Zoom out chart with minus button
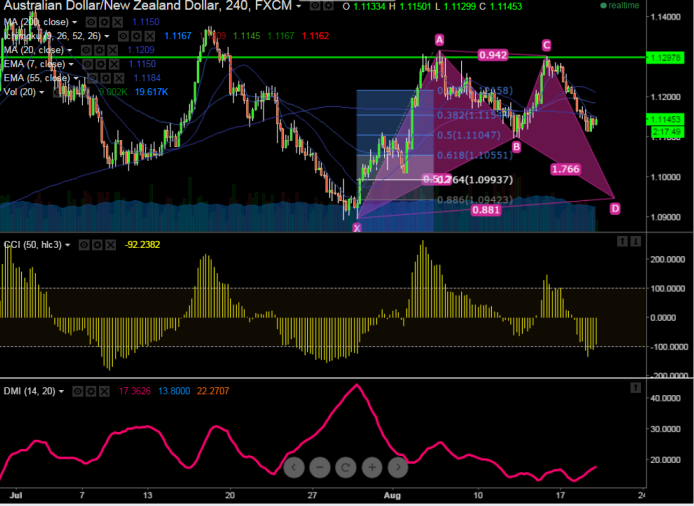The height and width of the screenshot is (506, 694). click(320, 467)
